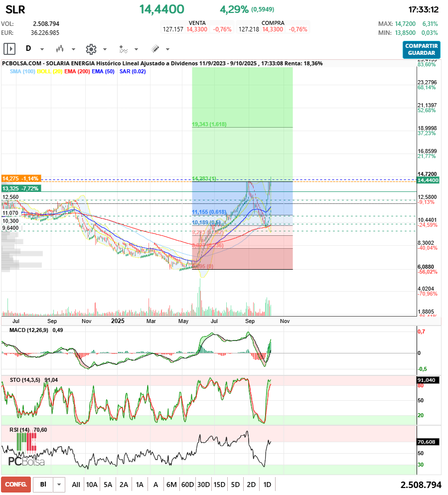Screen dimensions: 448x495
Task: Click the 19,343 Fibonacci level line
Action: pyautogui.click(x=242, y=128)
